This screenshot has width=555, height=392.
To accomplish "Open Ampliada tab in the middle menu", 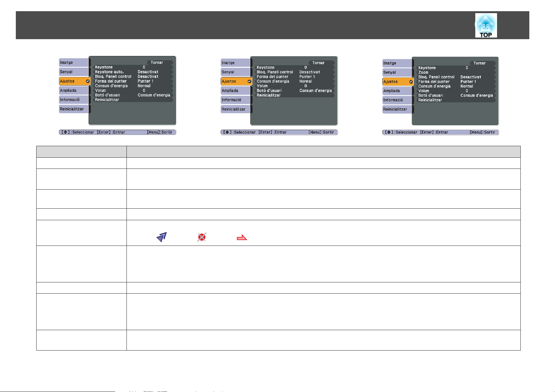I will point(236,91).
